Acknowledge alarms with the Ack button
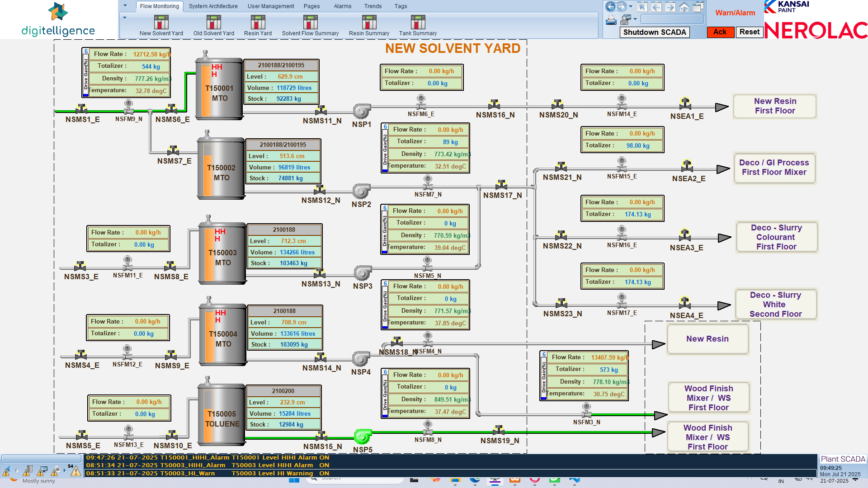 (x=720, y=32)
